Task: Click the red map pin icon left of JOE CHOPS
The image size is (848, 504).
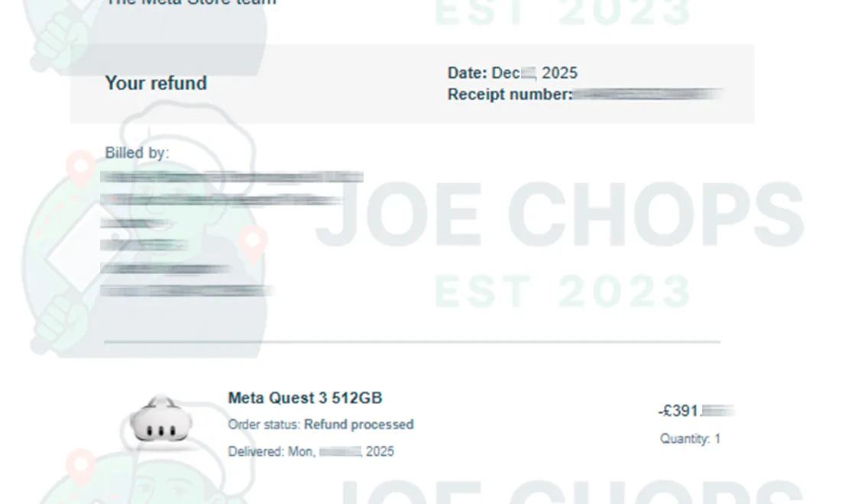Action: (x=252, y=243)
